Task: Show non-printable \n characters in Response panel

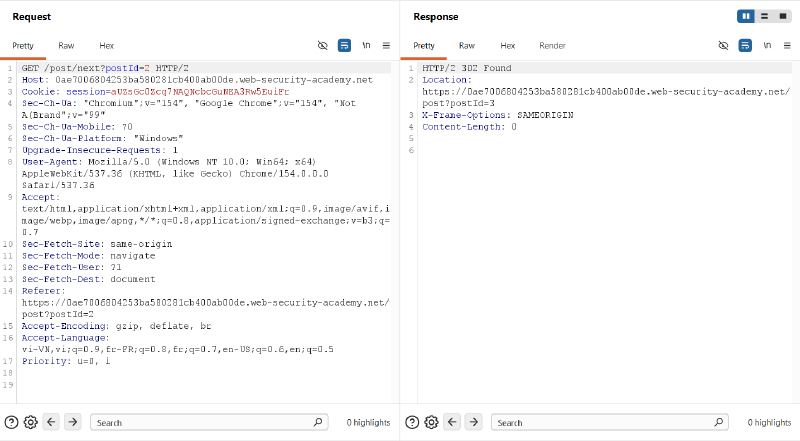Action: tap(767, 45)
